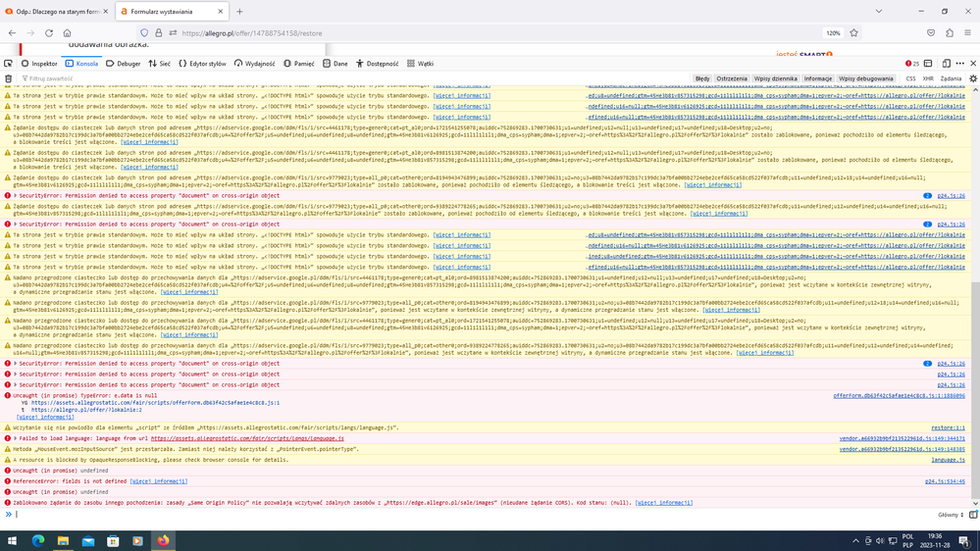This screenshot has height=551, width=980.
Task: Toggle the Informacje filter button
Action: click(818, 78)
